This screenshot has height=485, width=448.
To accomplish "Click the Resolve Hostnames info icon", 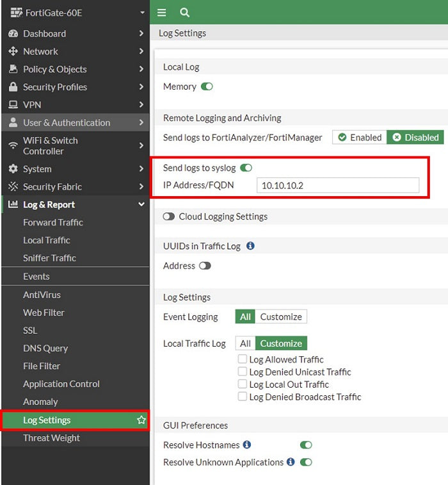I will [246, 445].
